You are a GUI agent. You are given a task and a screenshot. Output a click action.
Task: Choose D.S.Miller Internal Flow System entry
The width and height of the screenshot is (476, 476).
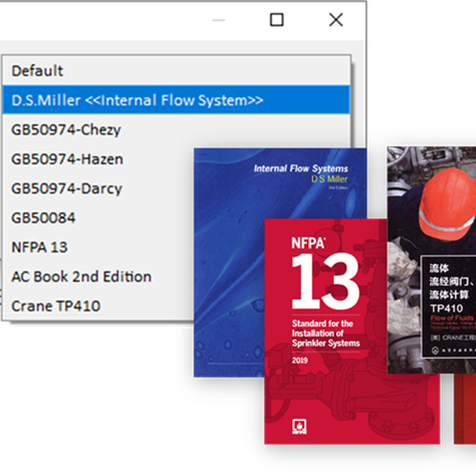(176, 100)
